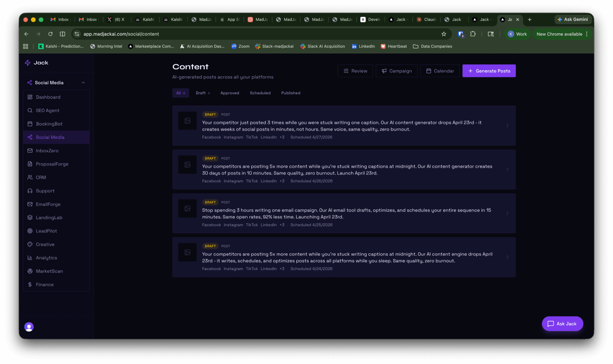Select Social Media item in sidebar list
This screenshot has height=364, width=613.
pyautogui.click(x=56, y=137)
